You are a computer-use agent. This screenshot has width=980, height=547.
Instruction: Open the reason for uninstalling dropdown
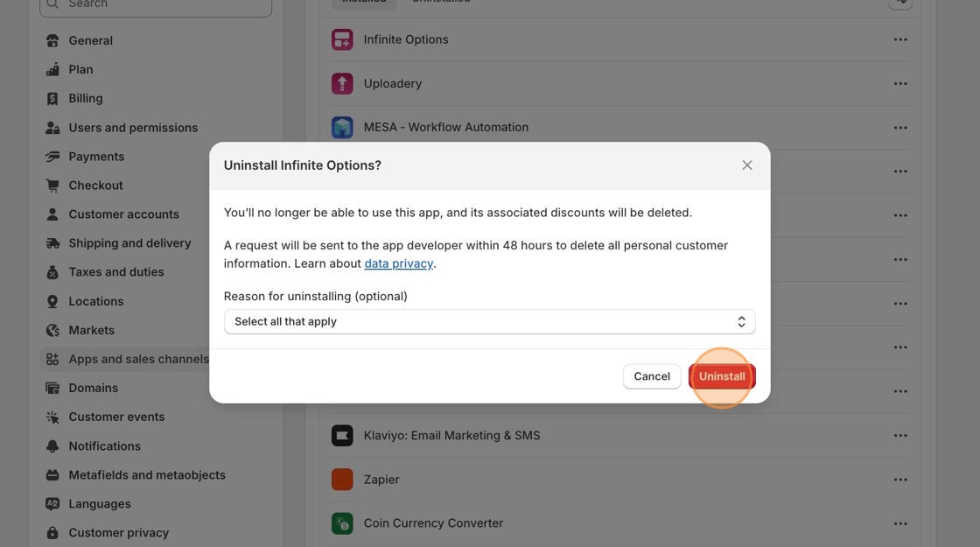(489, 322)
